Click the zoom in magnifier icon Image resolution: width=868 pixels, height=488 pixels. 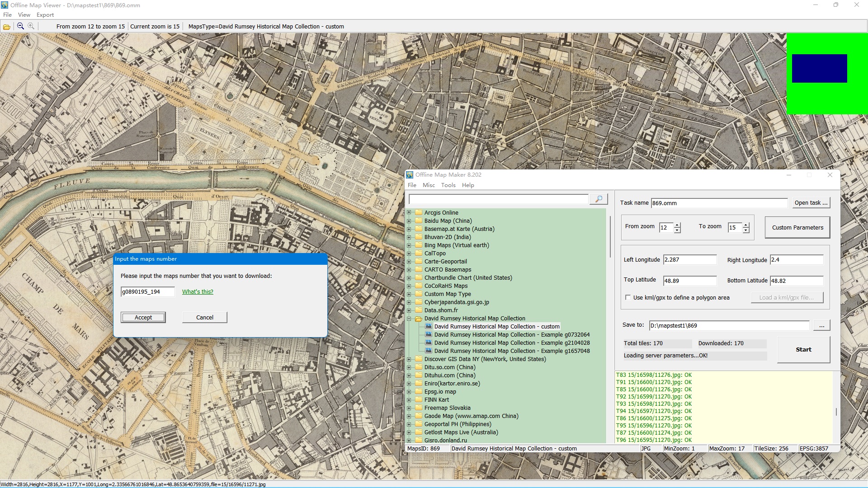pos(31,26)
